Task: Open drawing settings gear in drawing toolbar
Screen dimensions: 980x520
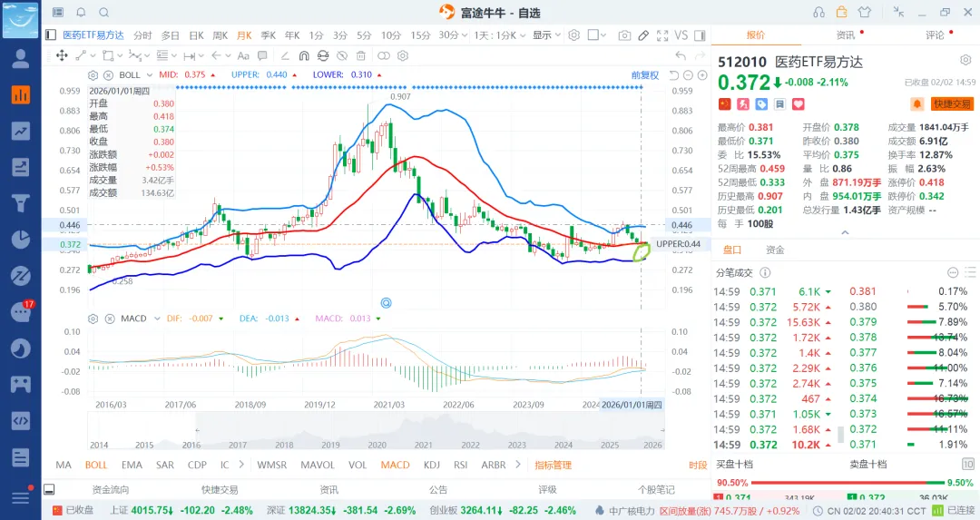Action: pyautogui.click(x=403, y=55)
